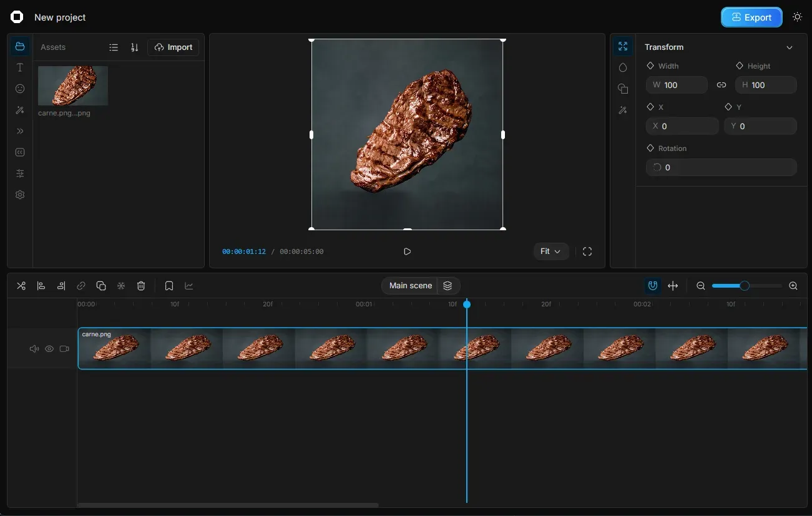The width and height of the screenshot is (812, 516).
Task: Open the Text tool in left sidebar
Action: point(20,67)
